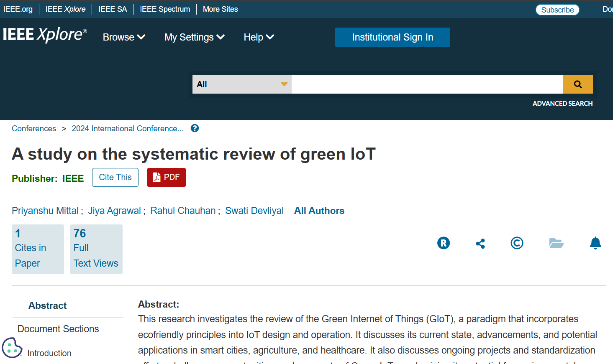613x364 pixels.
Task: Download the paper with the PDF button
Action: pyautogui.click(x=167, y=177)
